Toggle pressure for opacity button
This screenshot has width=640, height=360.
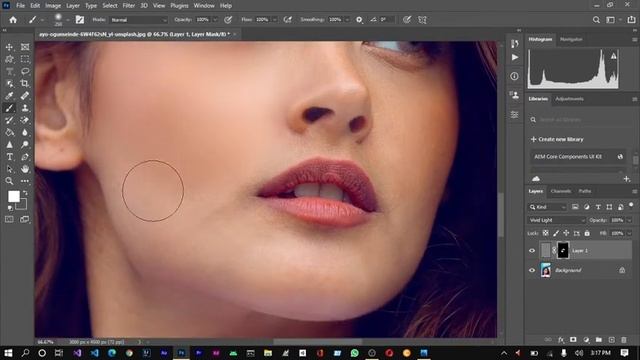228,20
